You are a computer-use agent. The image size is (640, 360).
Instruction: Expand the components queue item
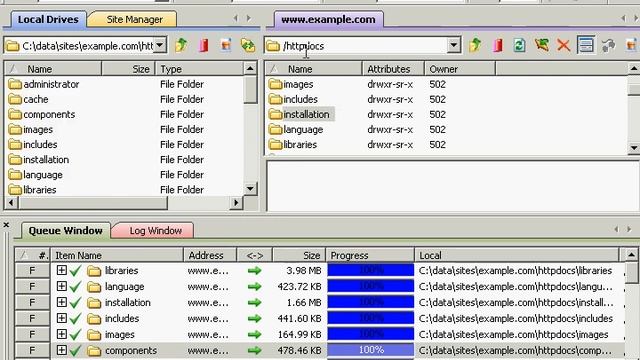coord(62,350)
